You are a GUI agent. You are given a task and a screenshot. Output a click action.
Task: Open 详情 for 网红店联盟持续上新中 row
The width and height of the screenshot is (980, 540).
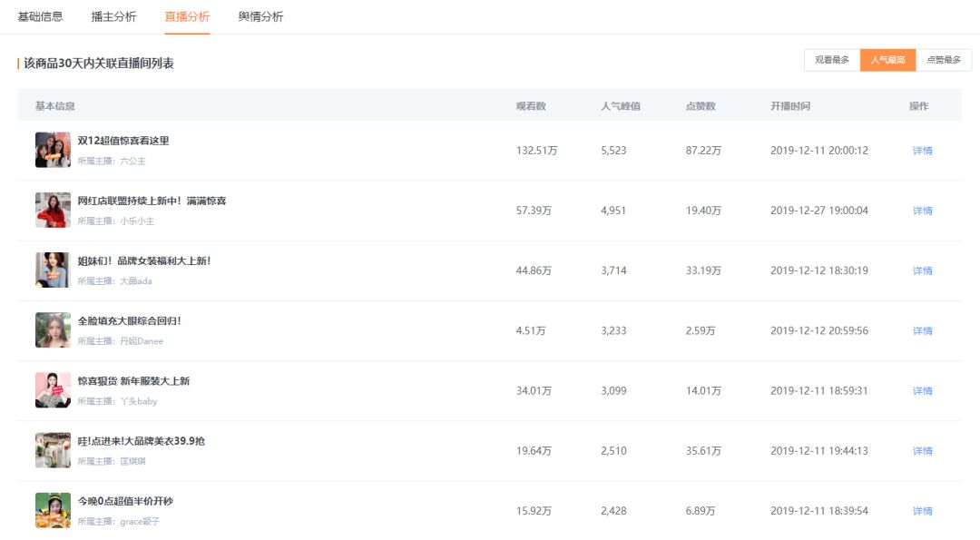tap(922, 211)
